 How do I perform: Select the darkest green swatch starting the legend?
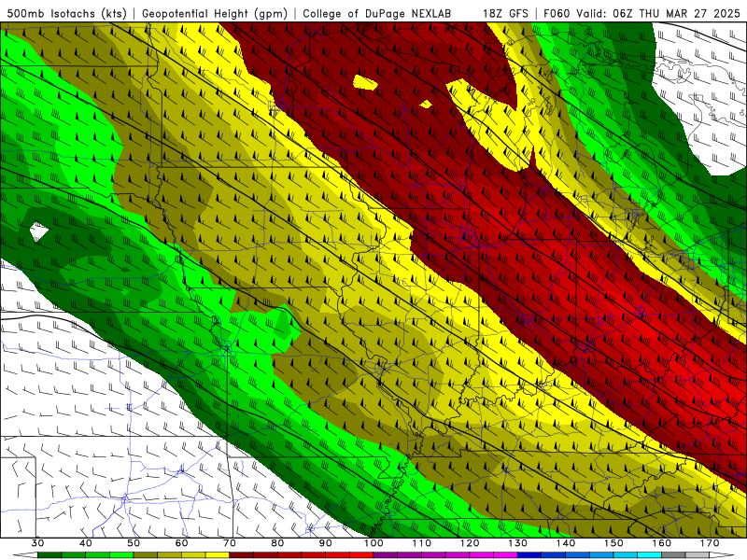click(49, 555)
